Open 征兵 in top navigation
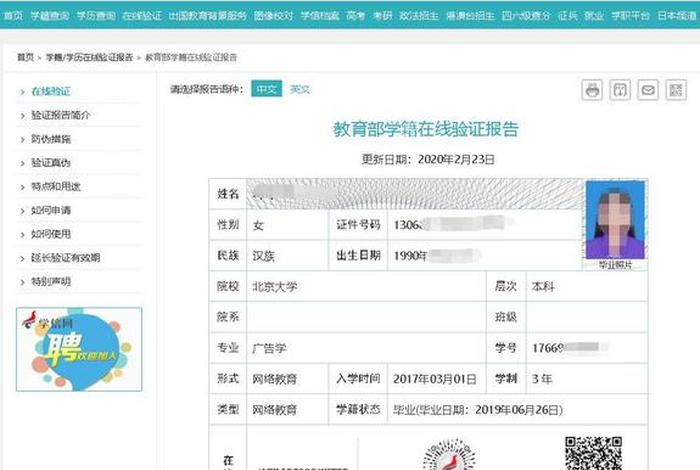Image resolution: width=700 pixels, height=470 pixels. pyautogui.click(x=567, y=16)
